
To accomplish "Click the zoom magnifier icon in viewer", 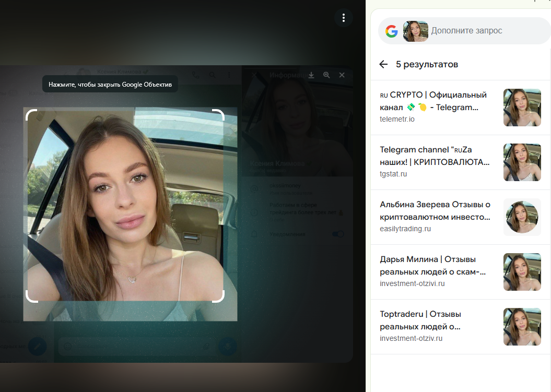I will coord(326,75).
